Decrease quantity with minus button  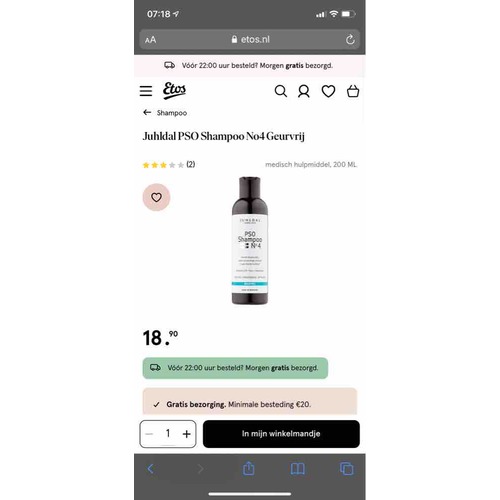coord(149,434)
